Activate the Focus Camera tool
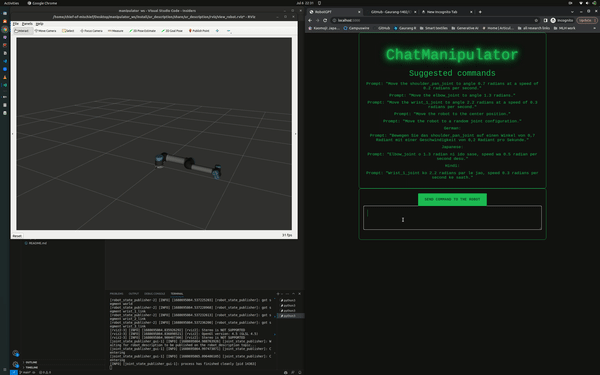600x375 pixels. click(x=91, y=31)
